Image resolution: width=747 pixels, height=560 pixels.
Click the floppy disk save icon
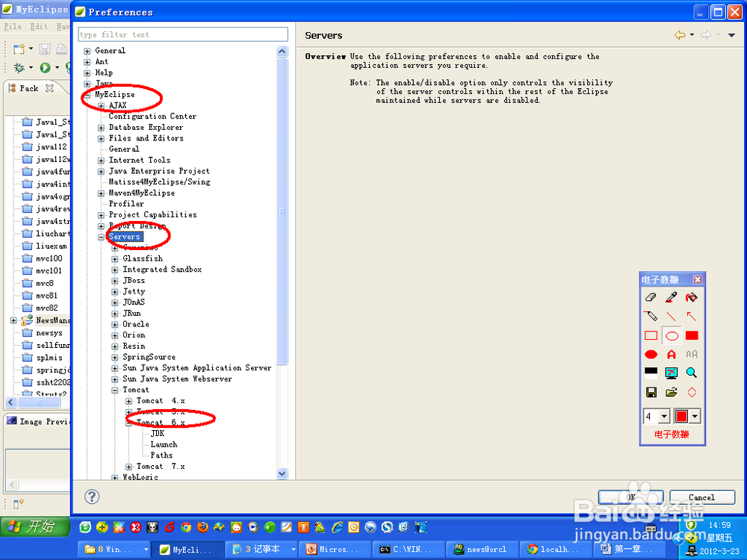[x=651, y=393]
